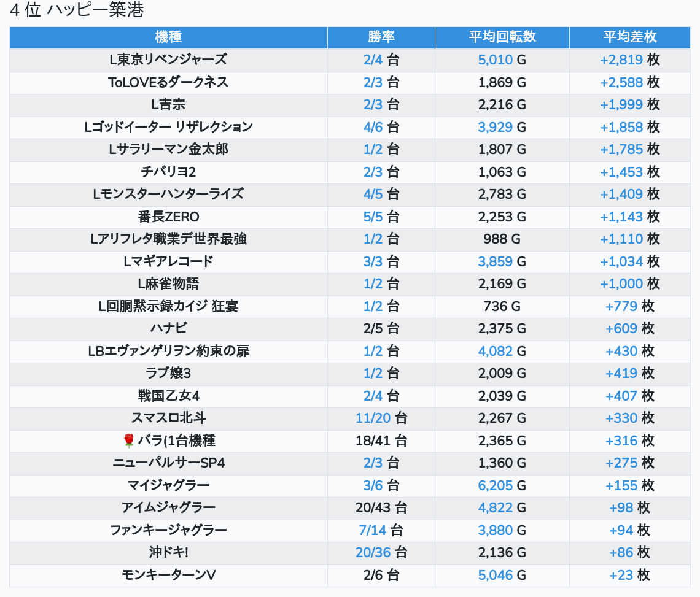Click the 4 位 ハッピー築港 heading

coord(77,10)
